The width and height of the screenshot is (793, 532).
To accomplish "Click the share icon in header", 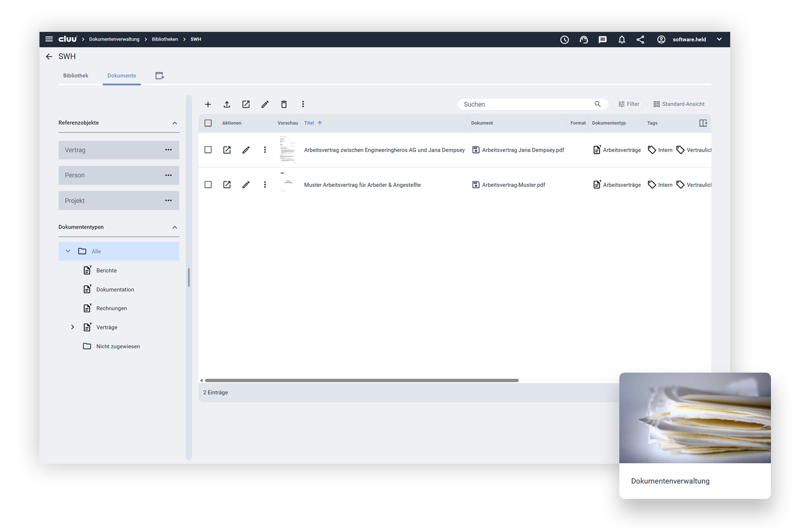I will pyautogui.click(x=640, y=39).
